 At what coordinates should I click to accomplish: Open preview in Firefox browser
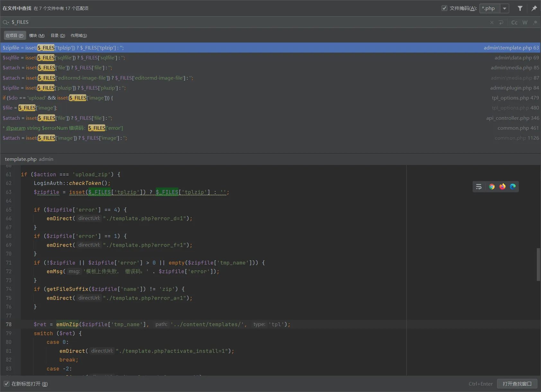pyautogui.click(x=502, y=187)
